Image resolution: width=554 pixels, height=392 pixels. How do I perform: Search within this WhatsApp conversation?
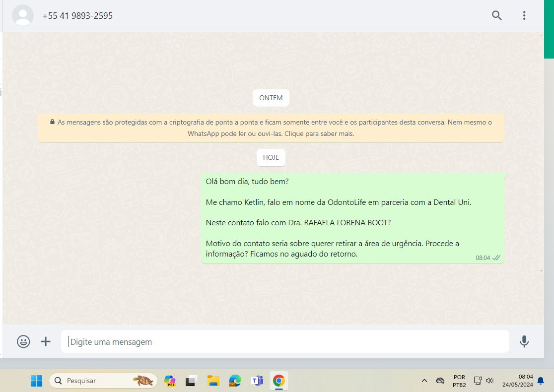(497, 15)
